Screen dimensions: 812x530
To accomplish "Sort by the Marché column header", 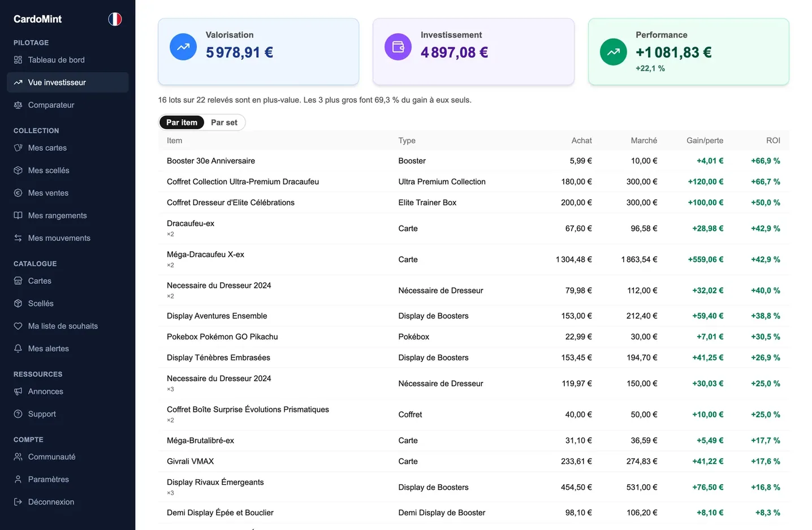I will pos(644,141).
